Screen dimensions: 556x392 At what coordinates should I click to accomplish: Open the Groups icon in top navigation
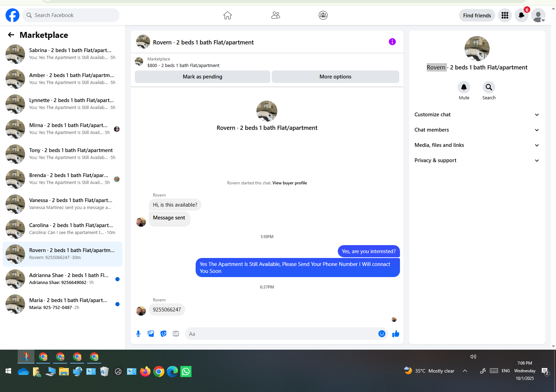pos(323,15)
